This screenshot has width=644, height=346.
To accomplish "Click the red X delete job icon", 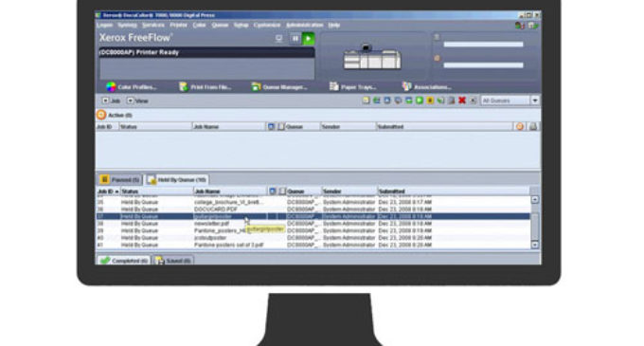I will coord(462,100).
